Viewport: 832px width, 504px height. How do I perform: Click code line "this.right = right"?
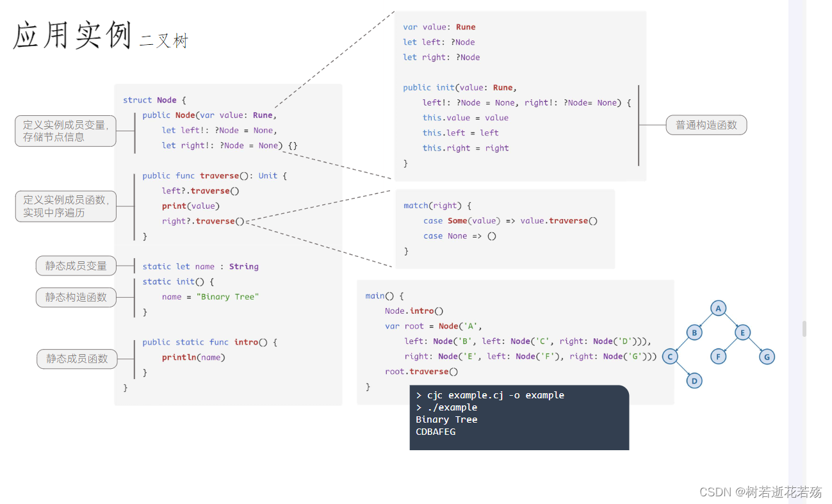click(466, 148)
